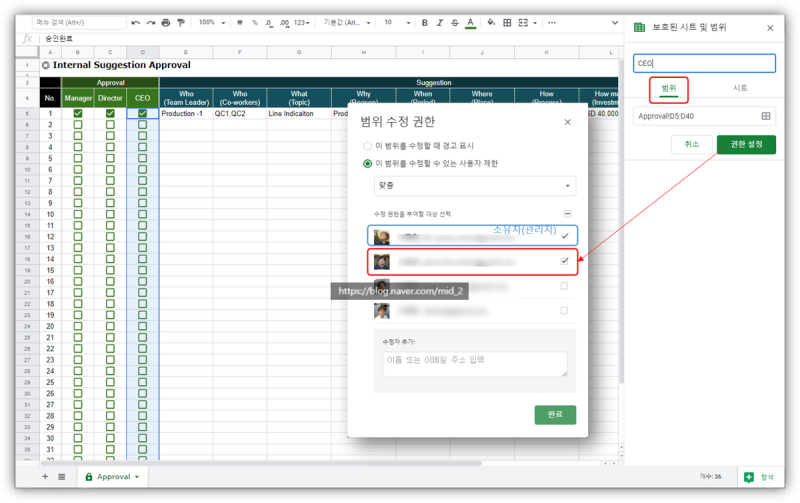Click the 권한 설정 button
800x503 pixels.
(746, 144)
